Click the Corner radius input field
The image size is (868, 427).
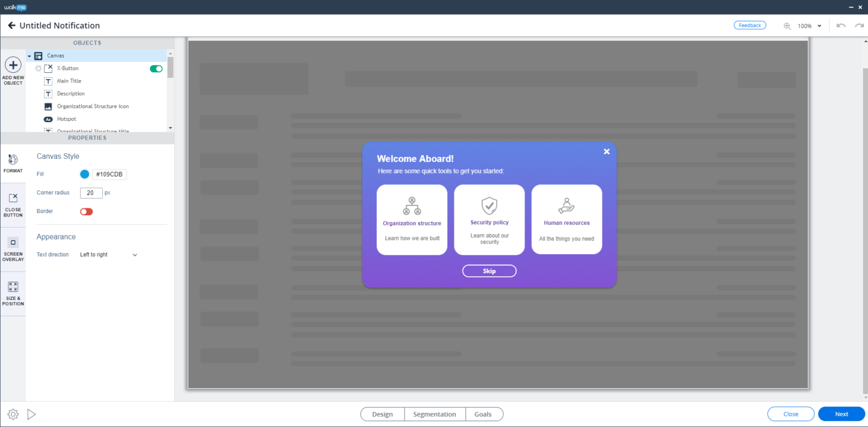click(91, 193)
